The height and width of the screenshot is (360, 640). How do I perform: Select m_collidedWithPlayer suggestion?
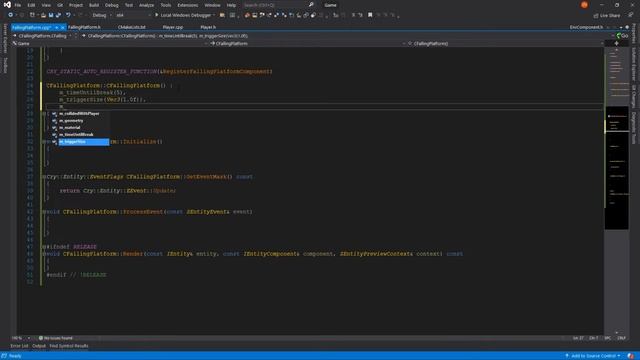(x=80, y=113)
